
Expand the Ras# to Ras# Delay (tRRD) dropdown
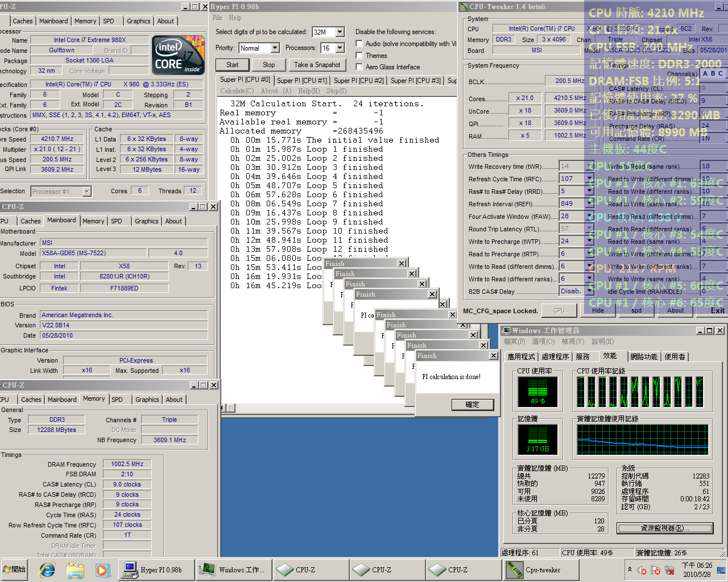589,191
